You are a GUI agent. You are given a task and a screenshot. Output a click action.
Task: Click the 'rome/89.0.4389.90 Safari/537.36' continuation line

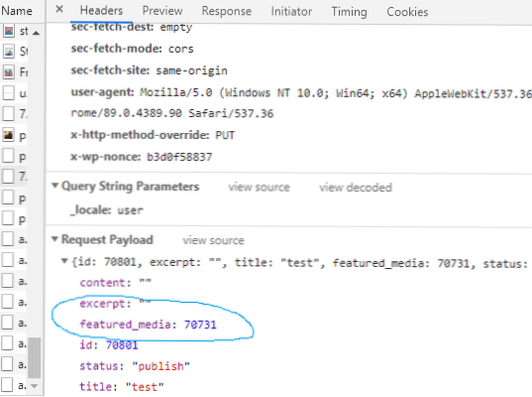coord(172,113)
